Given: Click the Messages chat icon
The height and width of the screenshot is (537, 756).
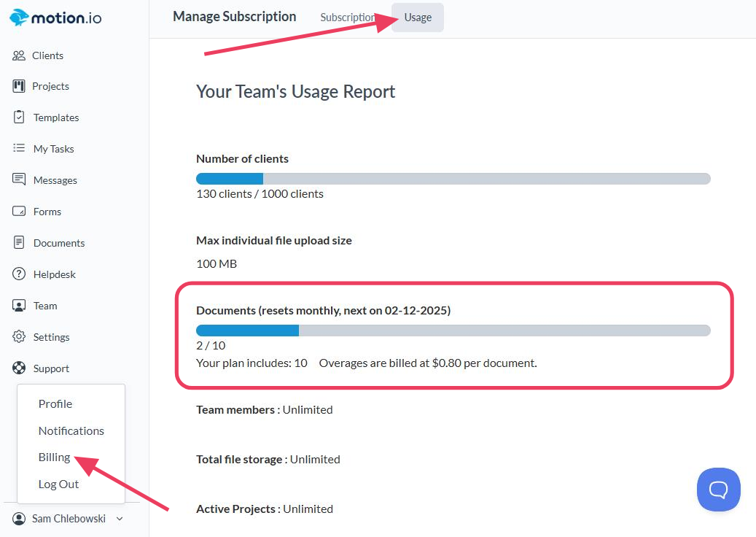Looking at the screenshot, I should pos(19,180).
